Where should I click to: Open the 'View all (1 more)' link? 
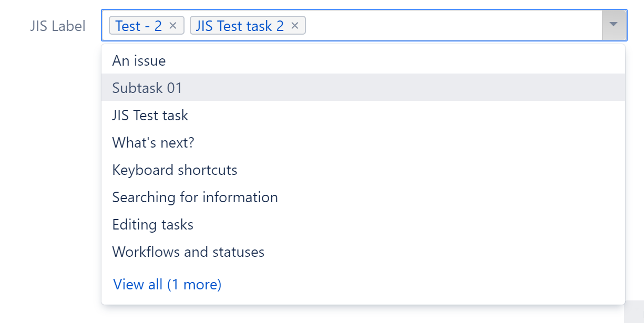(x=167, y=285)
